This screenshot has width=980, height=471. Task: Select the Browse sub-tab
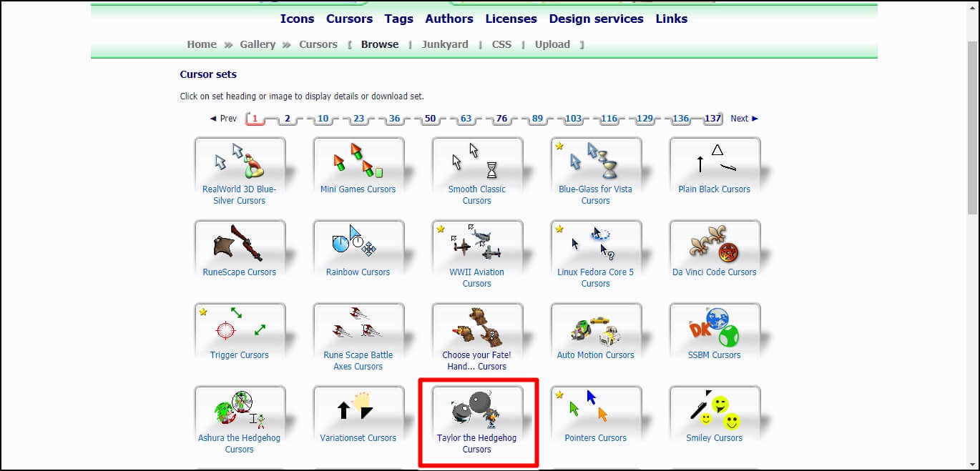tap(380, 44)
